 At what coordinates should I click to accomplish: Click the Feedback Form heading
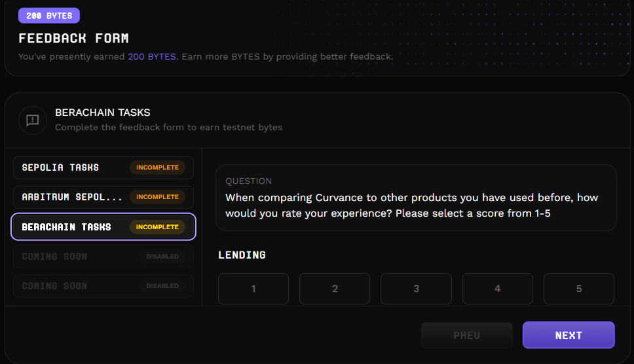pyautogui.click(x=74, y=38)
